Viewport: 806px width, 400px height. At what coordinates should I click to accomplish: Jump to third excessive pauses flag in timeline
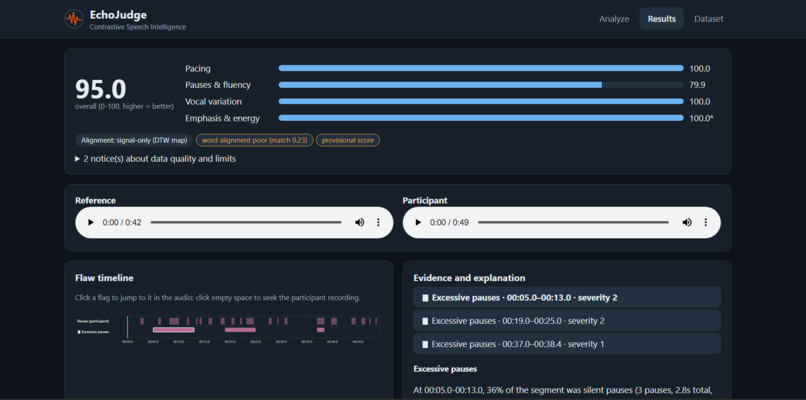[x=321, y=330]
